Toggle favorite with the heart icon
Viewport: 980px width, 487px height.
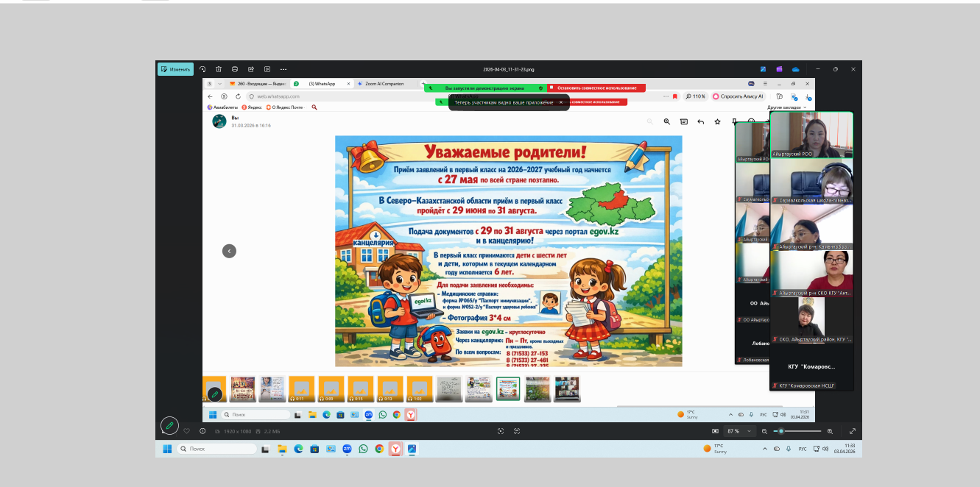pyautogui.click(x=187, y=431)
